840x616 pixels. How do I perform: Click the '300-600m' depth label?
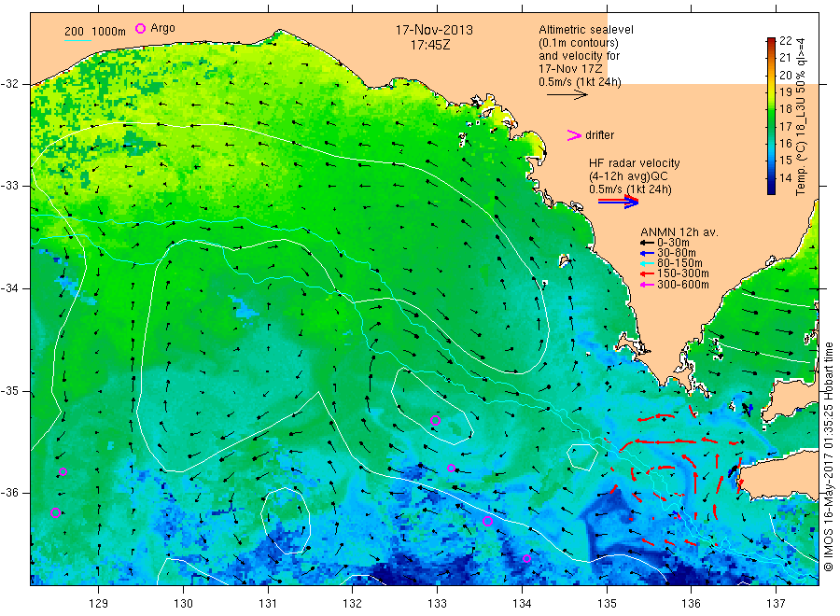(682, 285)
